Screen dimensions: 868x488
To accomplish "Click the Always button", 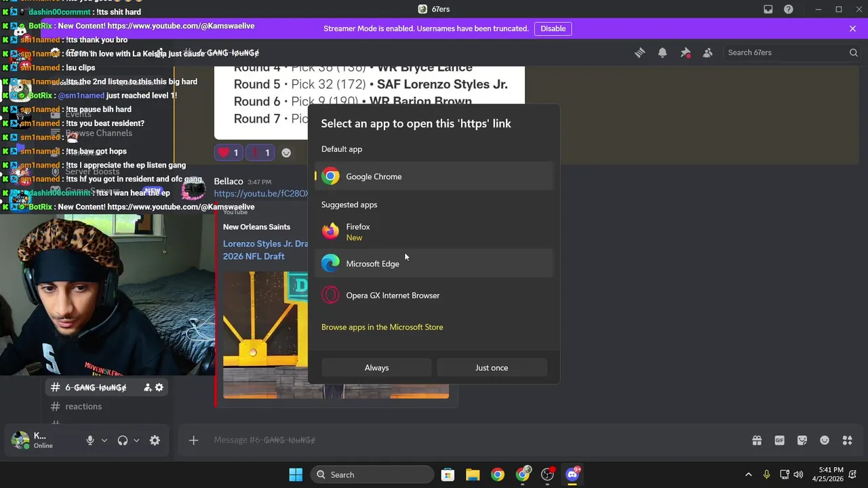I will point(376,367).
